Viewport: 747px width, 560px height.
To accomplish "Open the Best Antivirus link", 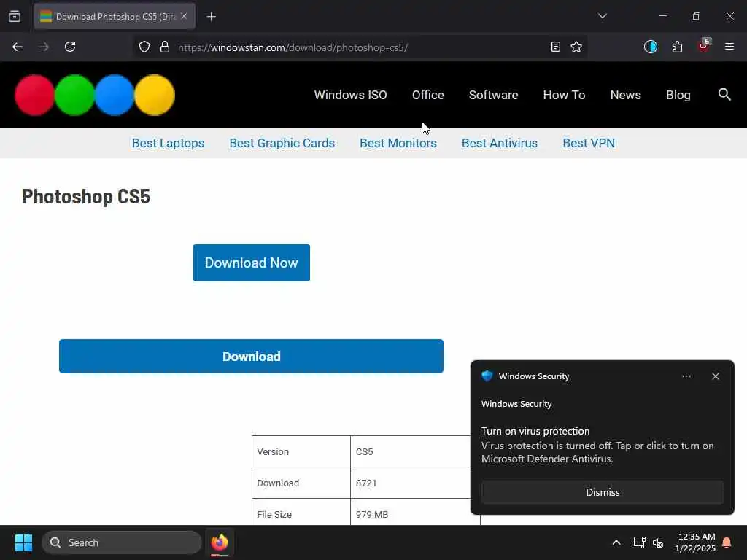I will [499, 143].
